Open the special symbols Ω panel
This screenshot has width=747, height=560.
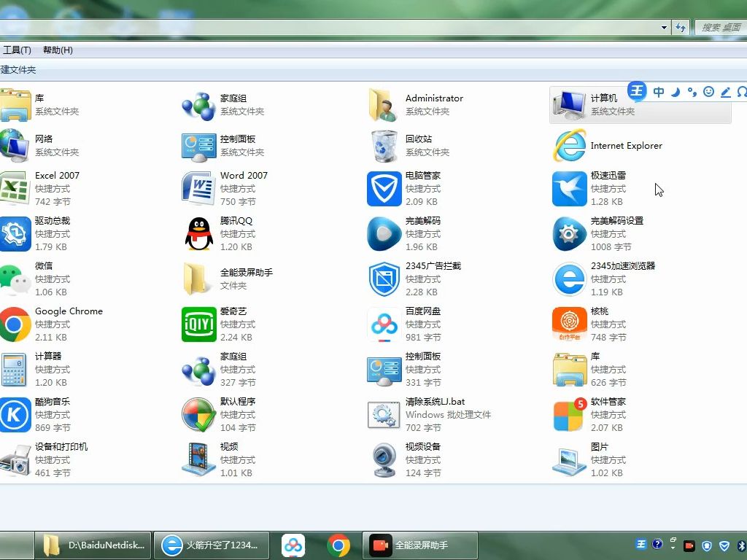coord(742,92)
